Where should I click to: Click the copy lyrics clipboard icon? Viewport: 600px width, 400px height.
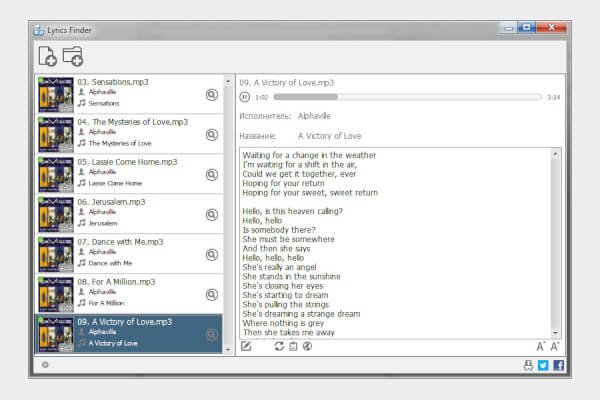[293, 346]
